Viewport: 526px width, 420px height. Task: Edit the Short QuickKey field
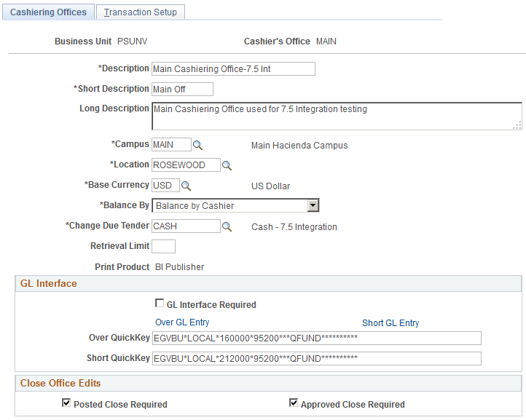point(317,358)
